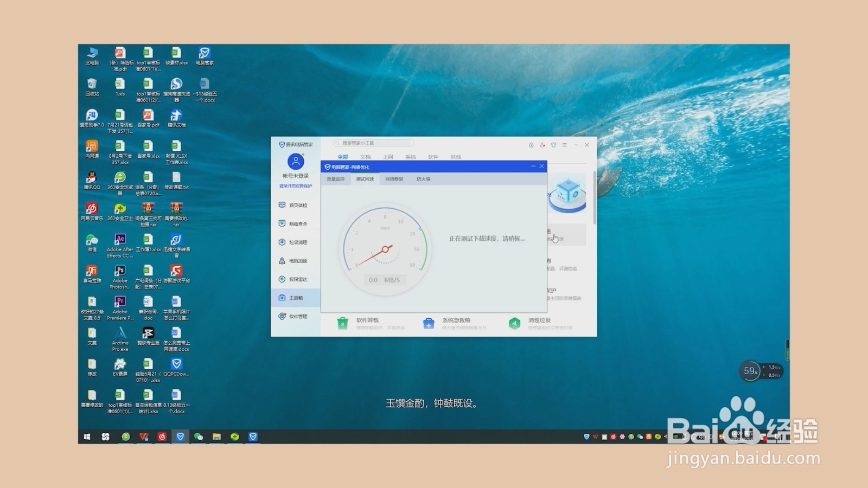Click the water-drop icon in title bar

point(531,145)
